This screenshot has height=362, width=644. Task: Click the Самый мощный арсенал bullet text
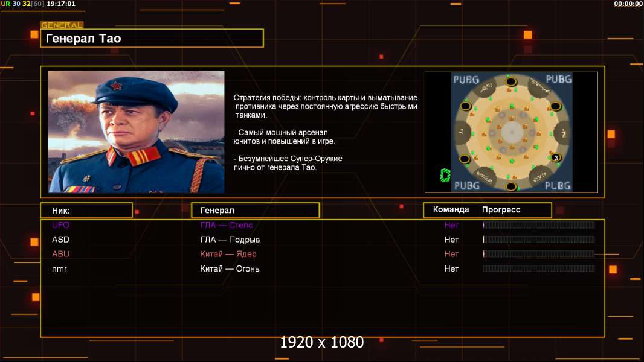coord(284,137)
